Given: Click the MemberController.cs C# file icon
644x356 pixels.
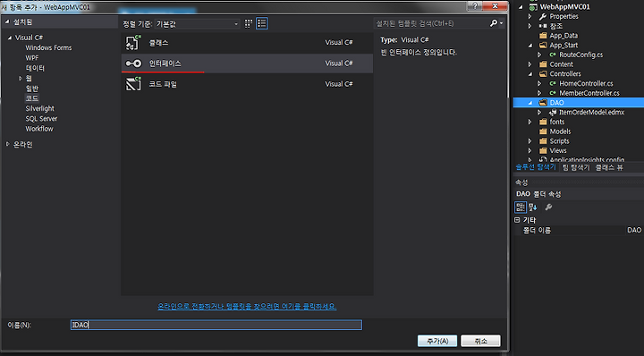Looking at the screenshot, I should coord(553,93).
